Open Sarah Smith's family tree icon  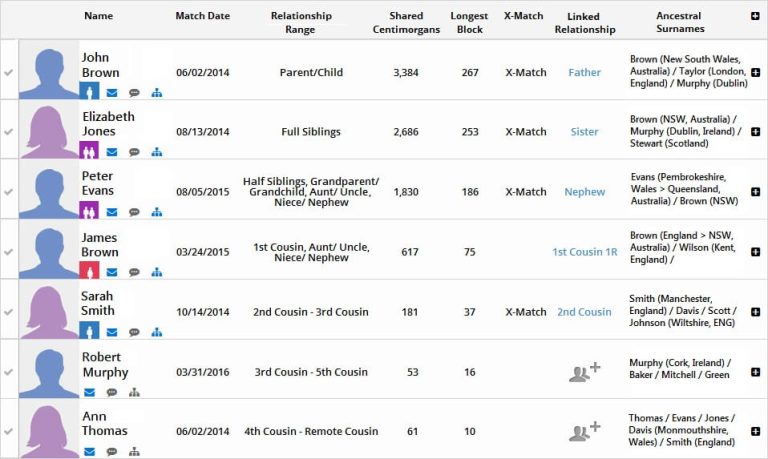pyautogui.click(x=157, y=333)
